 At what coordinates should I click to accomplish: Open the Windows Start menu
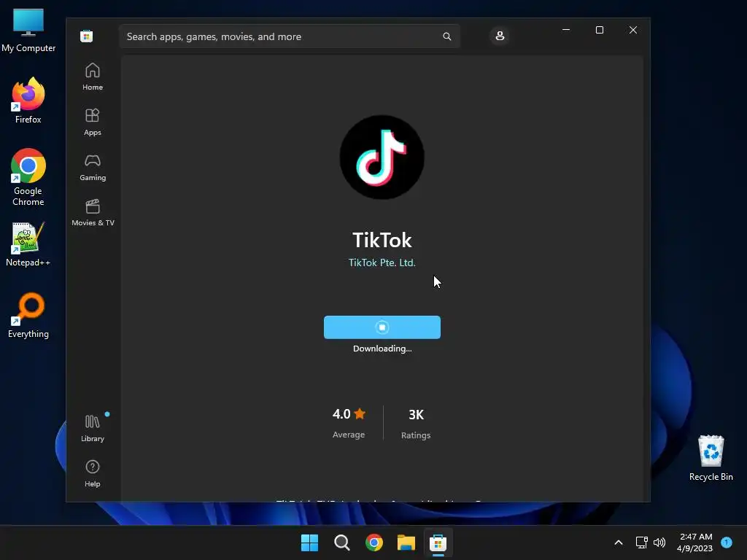click(309, 542)
